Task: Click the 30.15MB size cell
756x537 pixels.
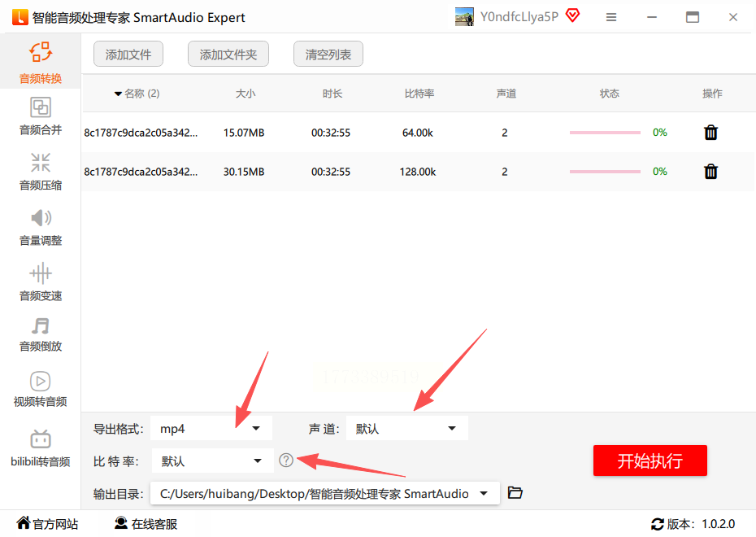Action: point(244,172)
